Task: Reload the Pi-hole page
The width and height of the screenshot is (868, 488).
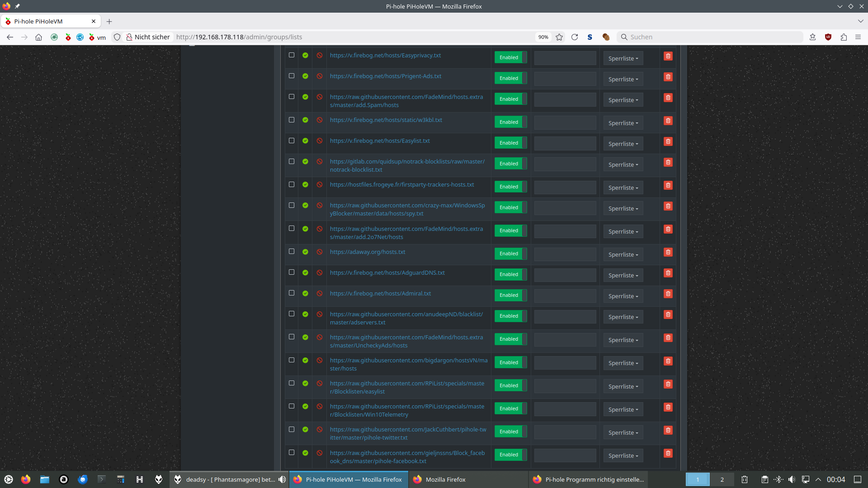Action: pos(575,37)
